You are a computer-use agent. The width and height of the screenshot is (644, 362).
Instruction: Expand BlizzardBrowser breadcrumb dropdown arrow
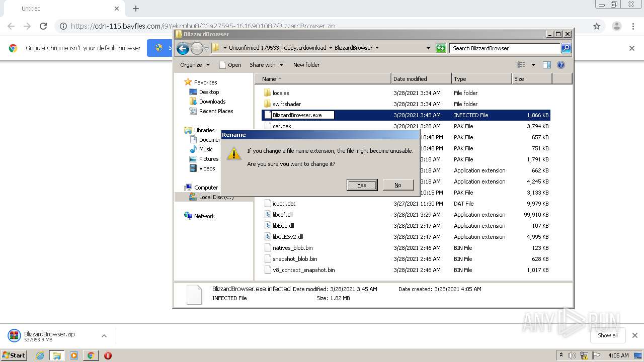(x=377, y=48)
